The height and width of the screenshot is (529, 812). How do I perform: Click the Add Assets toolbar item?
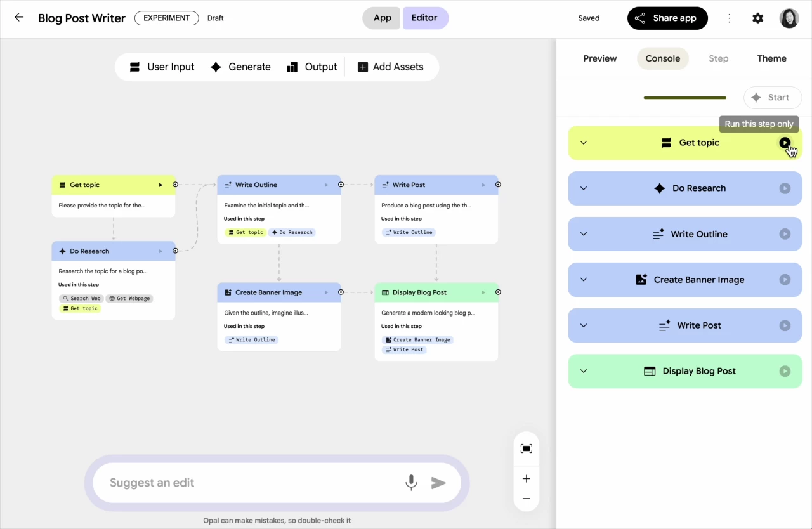click(x=390, y=67)
